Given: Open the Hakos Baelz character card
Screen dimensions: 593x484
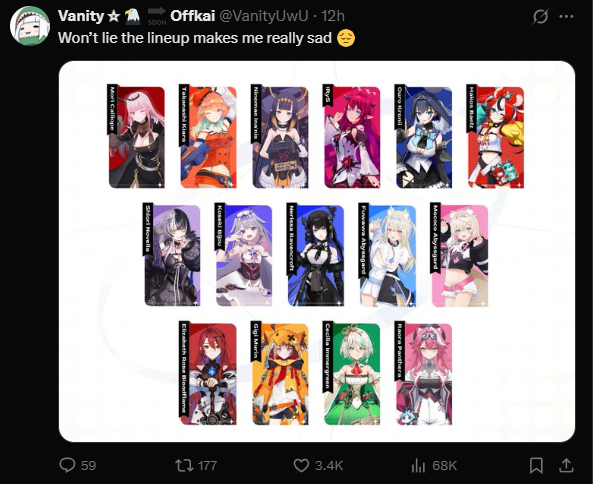Looking at the screenshot, I should 495,137.
